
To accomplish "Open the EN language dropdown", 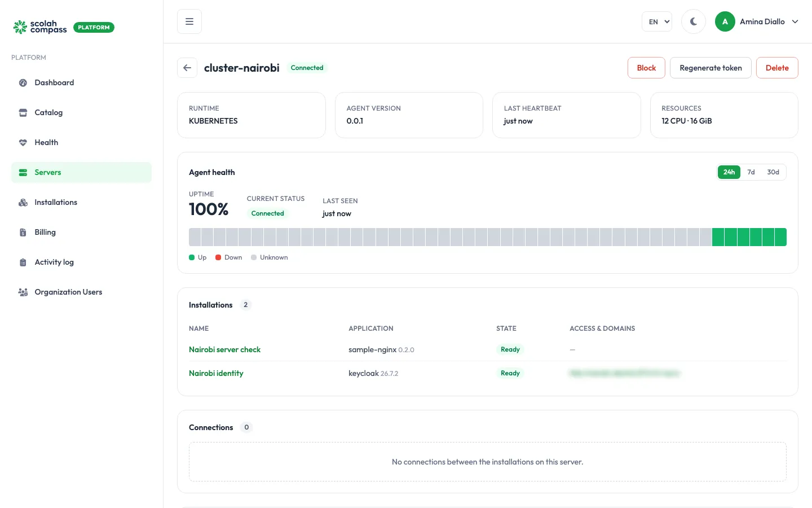I will (x=657, y=21).
